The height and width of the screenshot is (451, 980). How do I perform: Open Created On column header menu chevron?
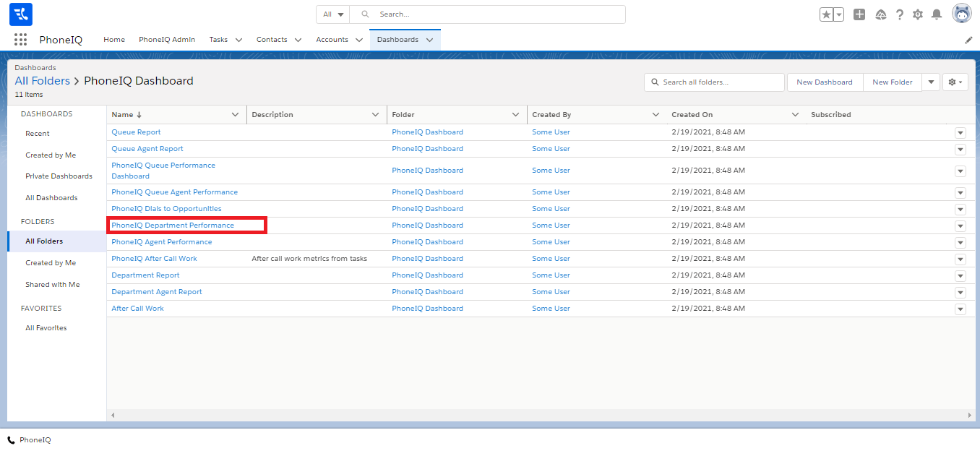tap(795, 115)
